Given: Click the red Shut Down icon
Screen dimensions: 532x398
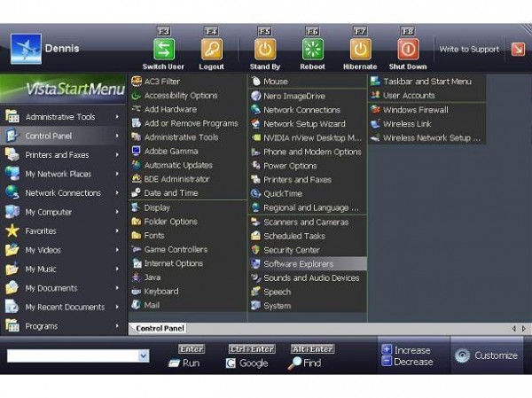Looking at the screenshot, I should (x=408, y=50).
